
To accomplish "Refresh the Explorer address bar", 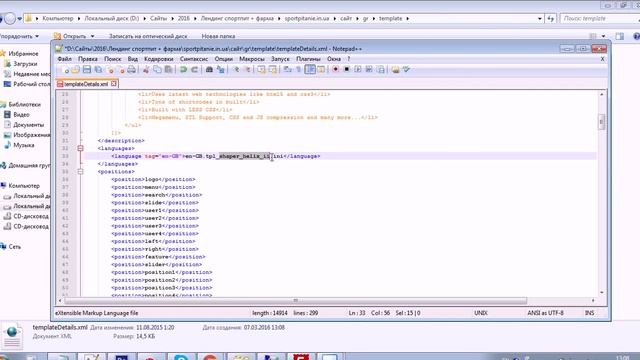I will (551, 19).
